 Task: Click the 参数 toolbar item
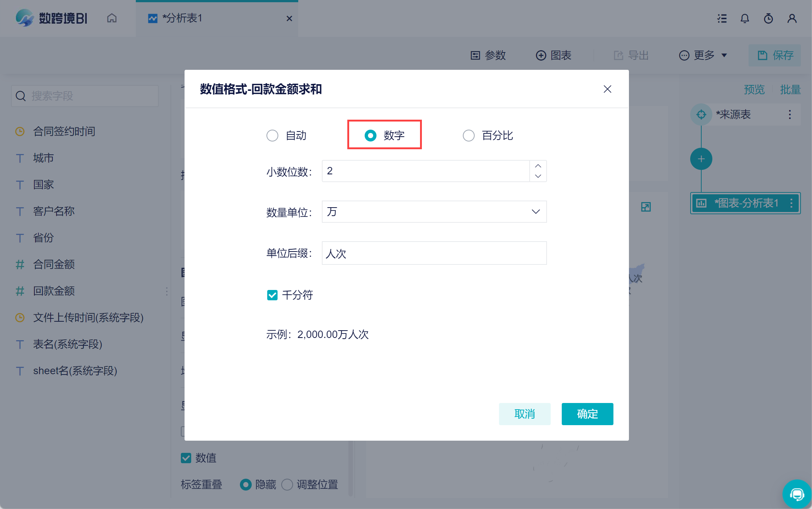[x=488, y=55]
